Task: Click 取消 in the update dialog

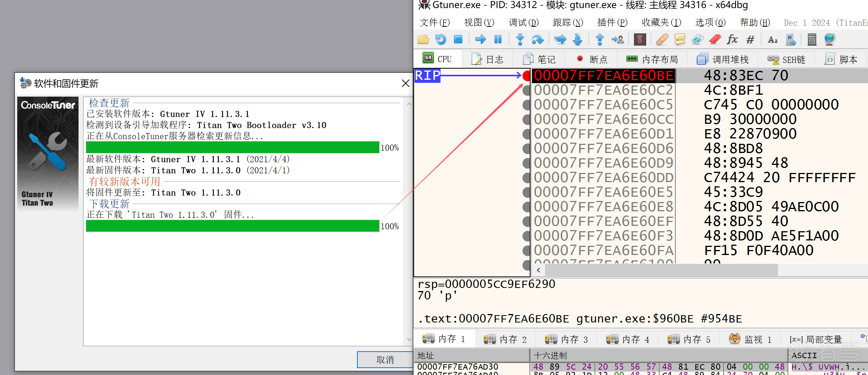Action: click(x=385, y=360)
